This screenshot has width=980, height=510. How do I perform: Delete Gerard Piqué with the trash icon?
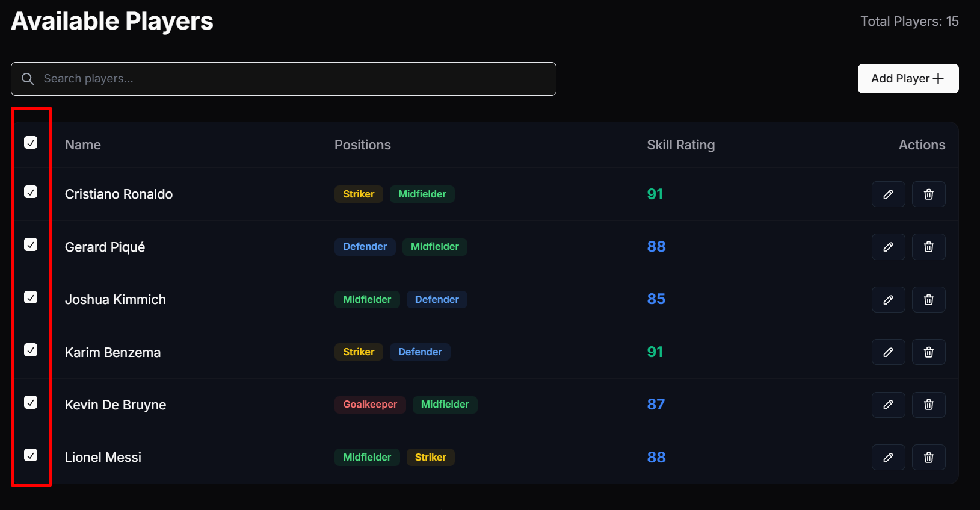click(928, 247)
